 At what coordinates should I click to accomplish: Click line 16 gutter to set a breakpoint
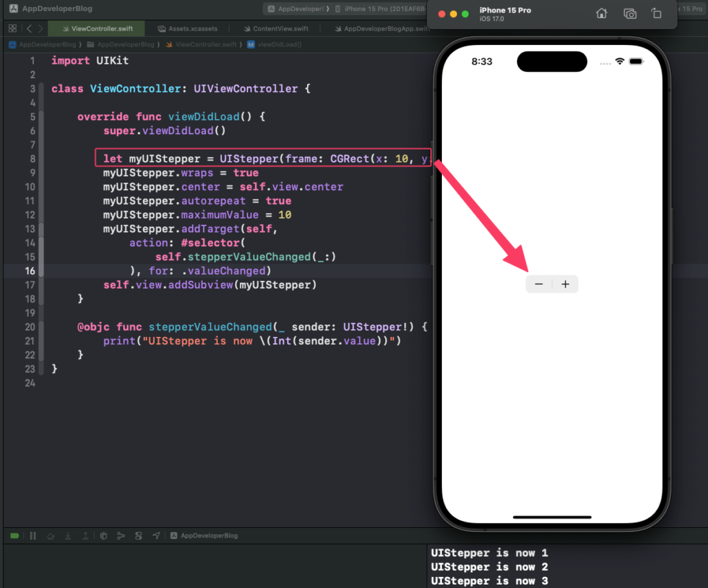click(29, 270)
